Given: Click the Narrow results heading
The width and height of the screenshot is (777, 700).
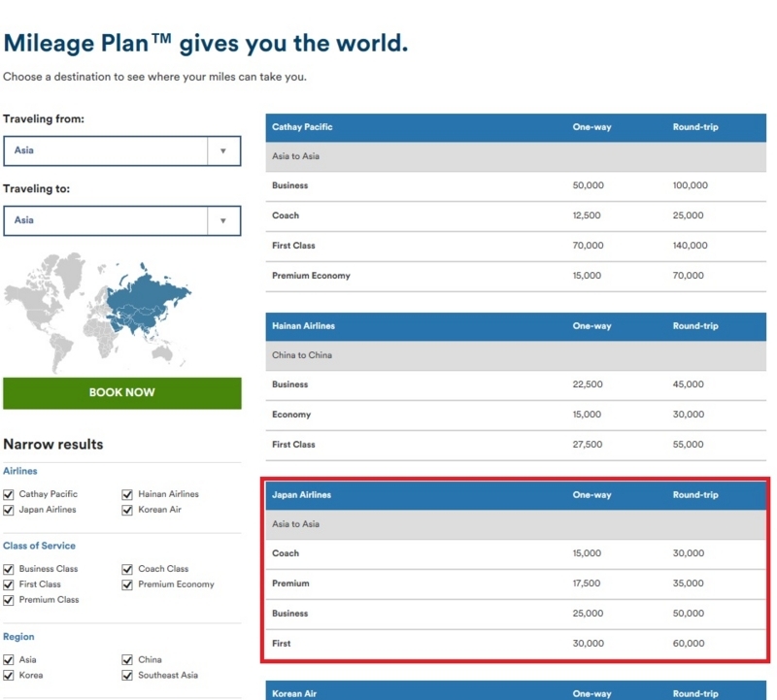Looking at the screenshot, I should [x=53, y=445].
